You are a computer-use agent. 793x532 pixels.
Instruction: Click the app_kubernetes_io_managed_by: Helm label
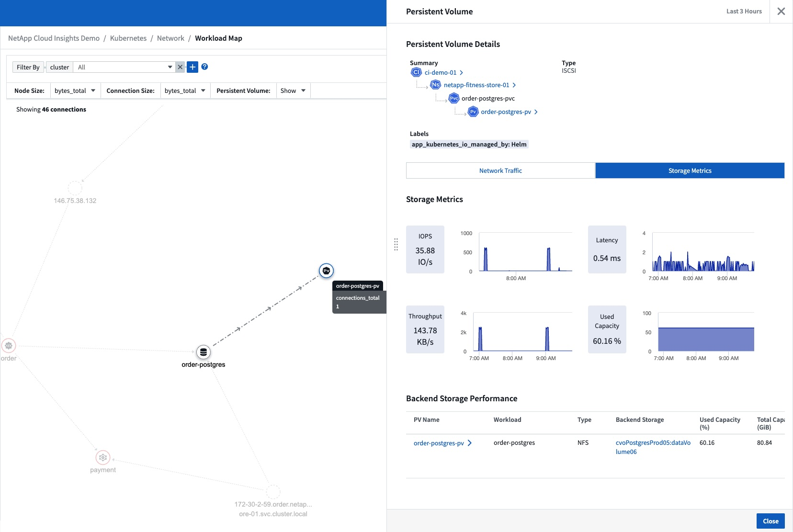click(469, 145)
